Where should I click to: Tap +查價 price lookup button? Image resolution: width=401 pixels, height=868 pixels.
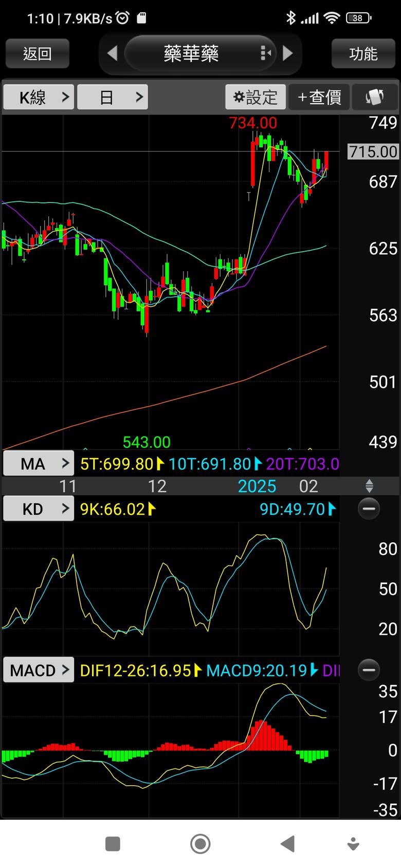point(319,97)
